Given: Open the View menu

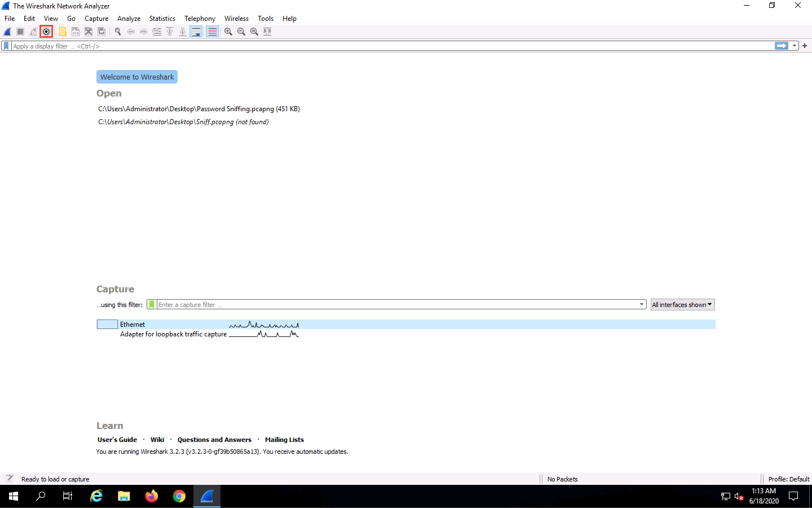Looking at the screenshot, I should (51, 19).
